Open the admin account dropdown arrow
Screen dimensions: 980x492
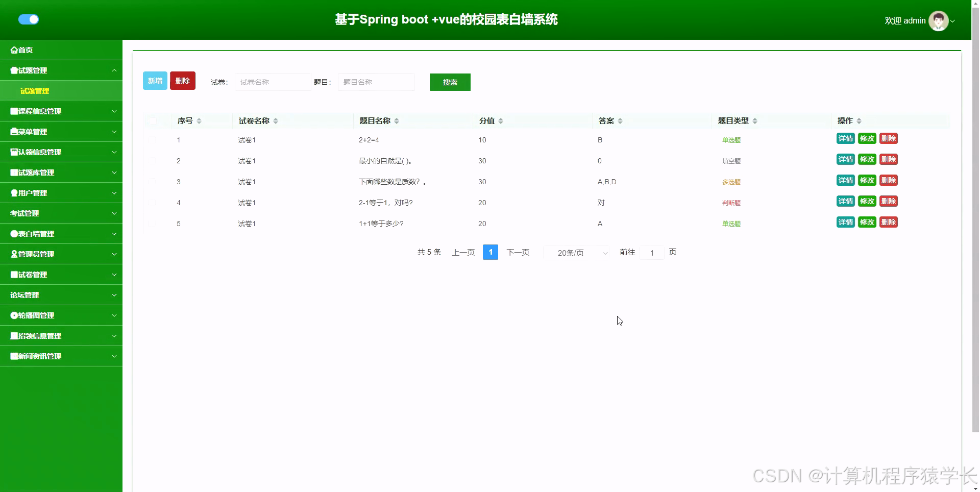coord(953,21)
